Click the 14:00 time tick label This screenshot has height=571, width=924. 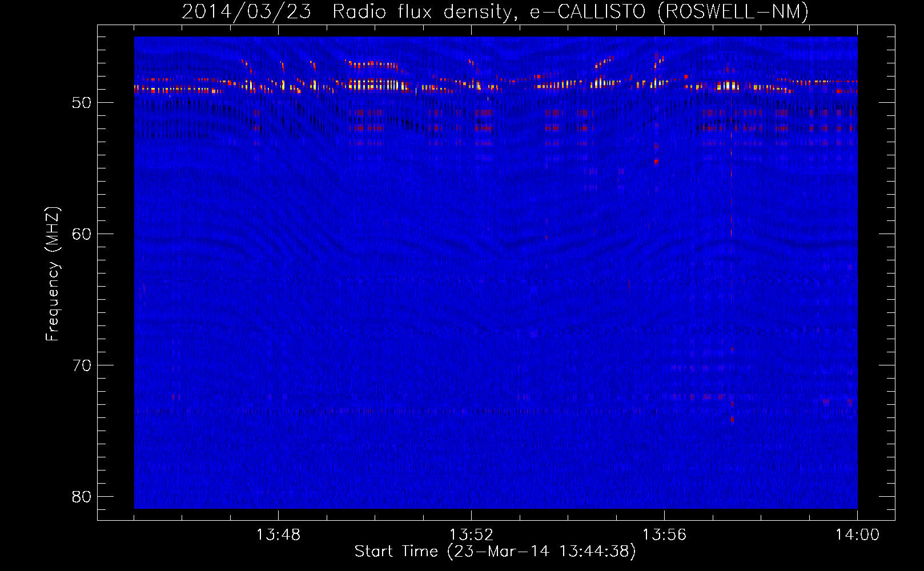(857, 535)
